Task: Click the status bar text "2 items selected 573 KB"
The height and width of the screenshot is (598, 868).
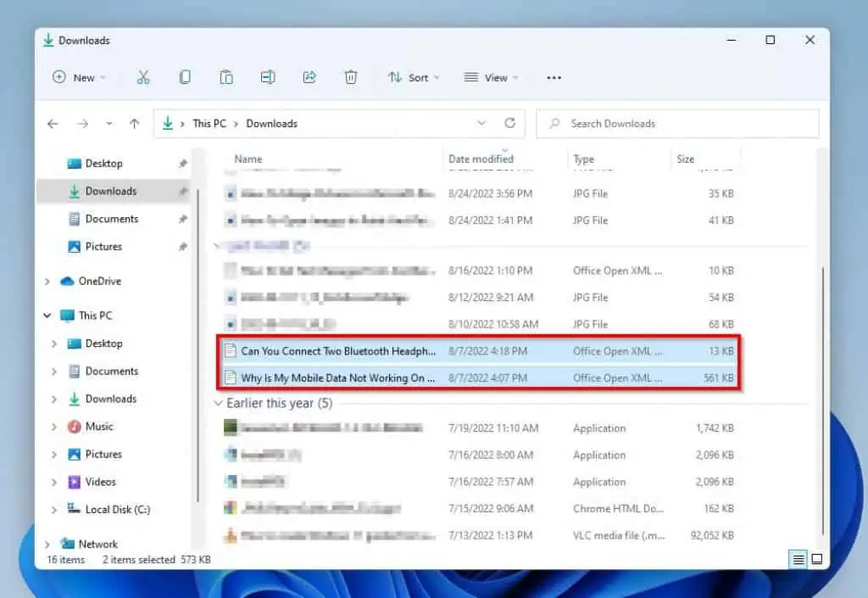Action: 157,560
